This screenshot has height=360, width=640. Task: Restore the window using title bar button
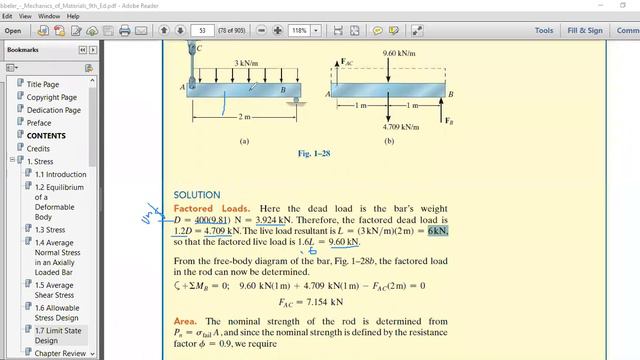(622, 5)
